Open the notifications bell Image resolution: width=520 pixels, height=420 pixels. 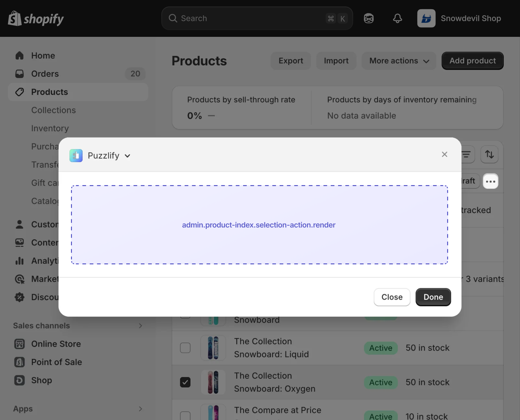coord(397,18)
